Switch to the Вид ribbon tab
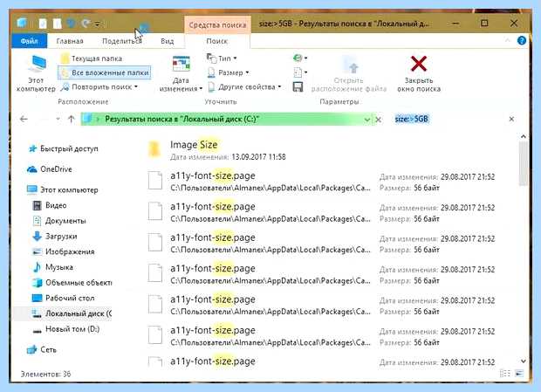 tap(167, 41)
